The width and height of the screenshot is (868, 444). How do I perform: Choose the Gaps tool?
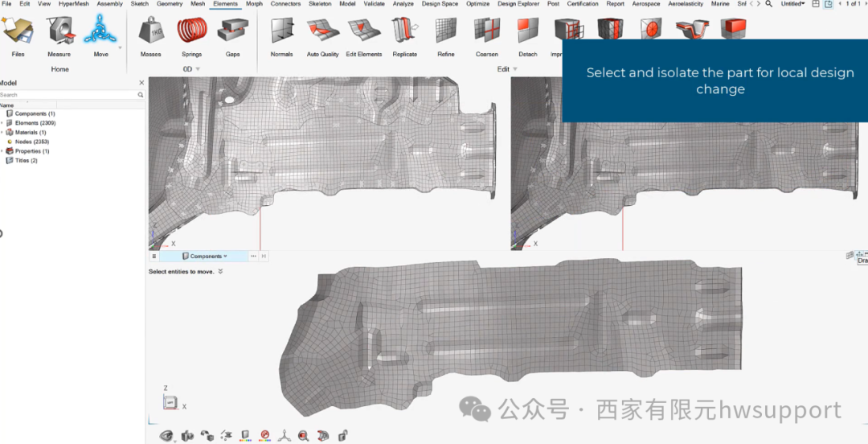[232, 35]
